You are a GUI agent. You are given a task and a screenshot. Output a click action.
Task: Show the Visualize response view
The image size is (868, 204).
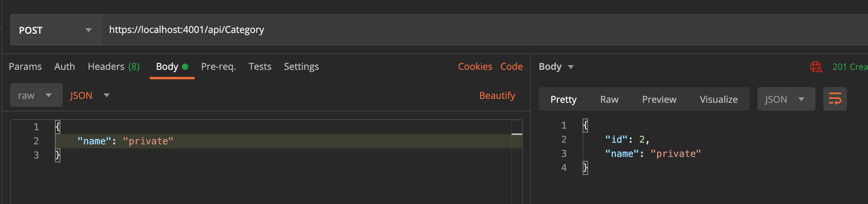pyautogui.click(x=719, y=99)
